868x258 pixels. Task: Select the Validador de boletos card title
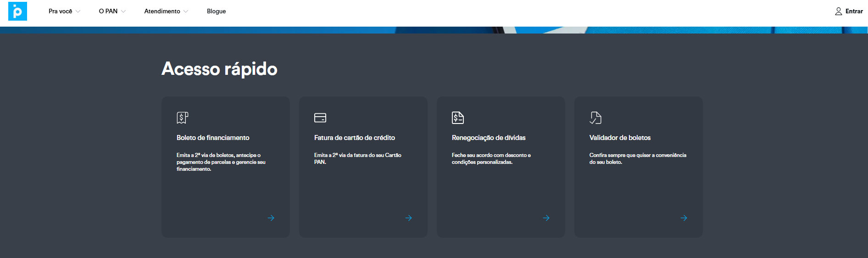point(620,138)
